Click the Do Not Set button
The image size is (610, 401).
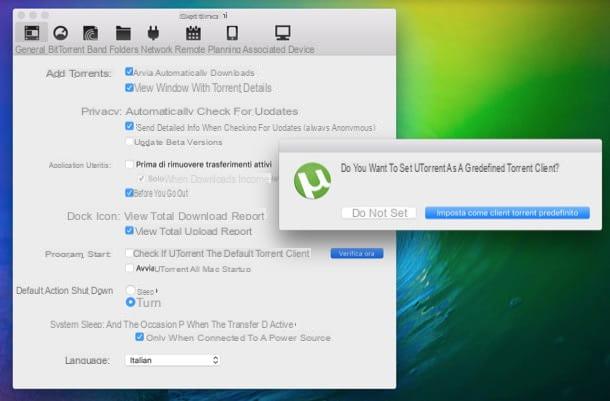(379, 213)
